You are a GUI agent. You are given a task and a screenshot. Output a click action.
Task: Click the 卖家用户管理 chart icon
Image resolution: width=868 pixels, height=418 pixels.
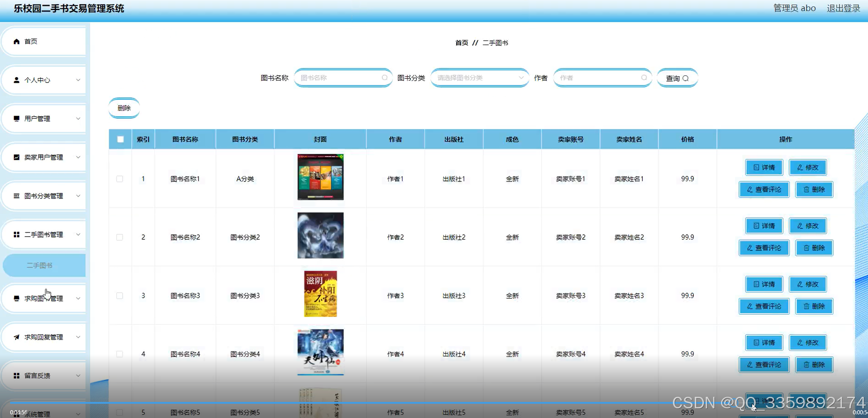(x=16, y=157)
